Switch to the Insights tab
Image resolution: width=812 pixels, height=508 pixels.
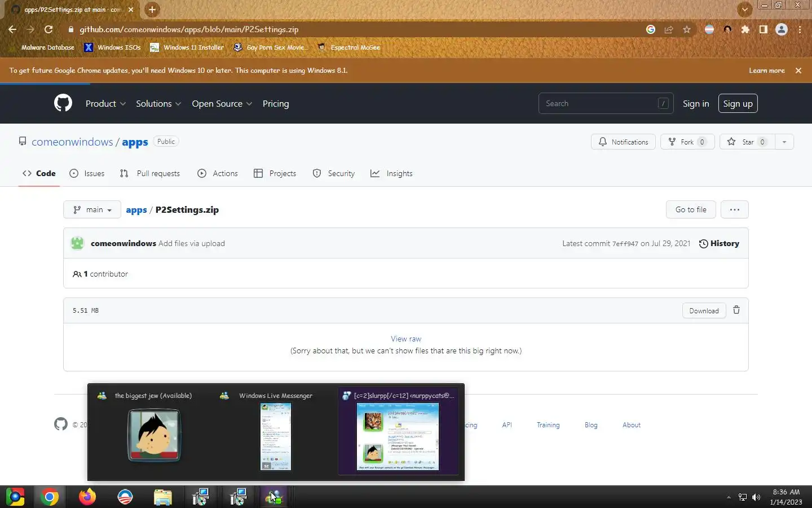point(391,173)
